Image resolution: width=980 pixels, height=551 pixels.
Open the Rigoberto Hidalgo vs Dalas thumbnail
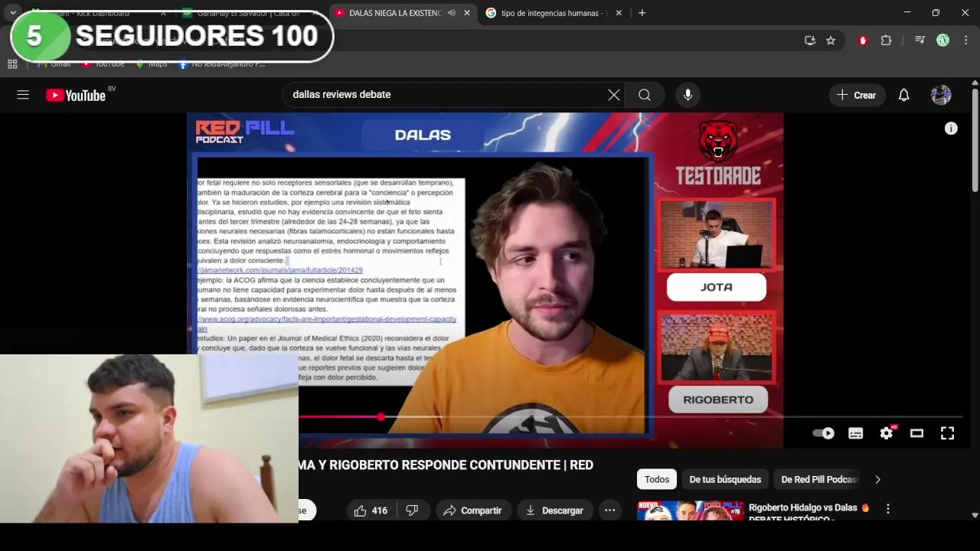click(690, 510)
